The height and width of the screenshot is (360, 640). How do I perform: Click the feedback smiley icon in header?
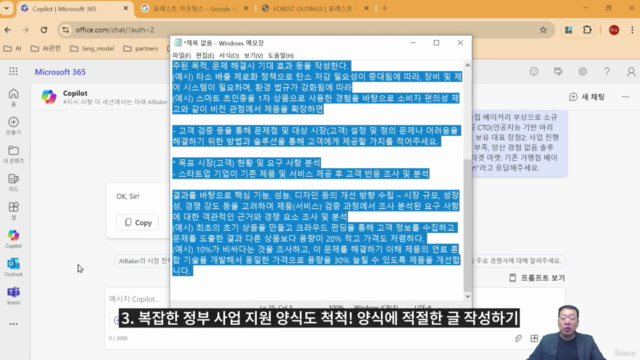point(534,71)
